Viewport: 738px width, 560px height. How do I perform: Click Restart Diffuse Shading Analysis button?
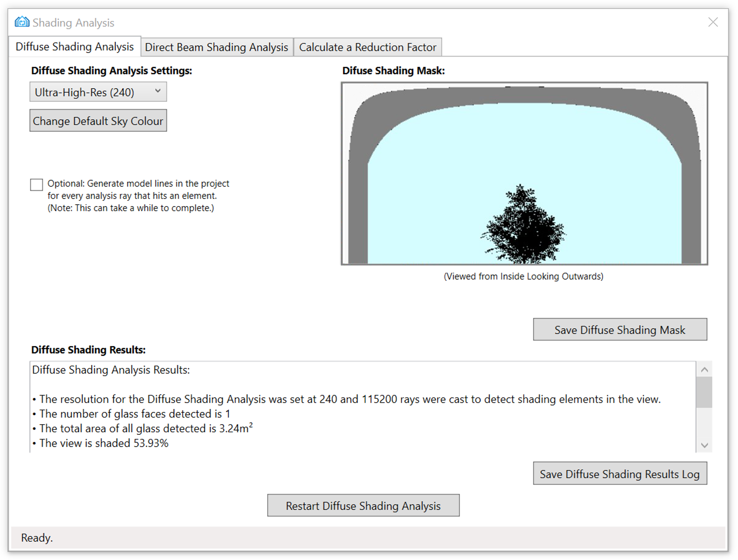[x=363, y=505]
